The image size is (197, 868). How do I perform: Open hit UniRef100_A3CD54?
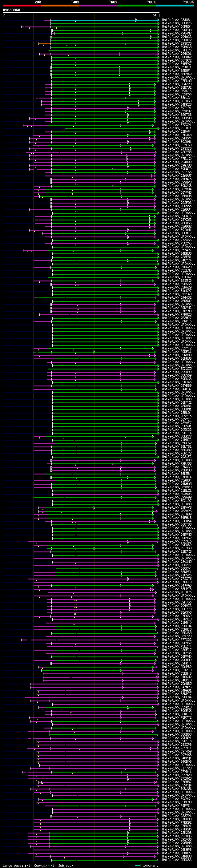click(176, 521)
